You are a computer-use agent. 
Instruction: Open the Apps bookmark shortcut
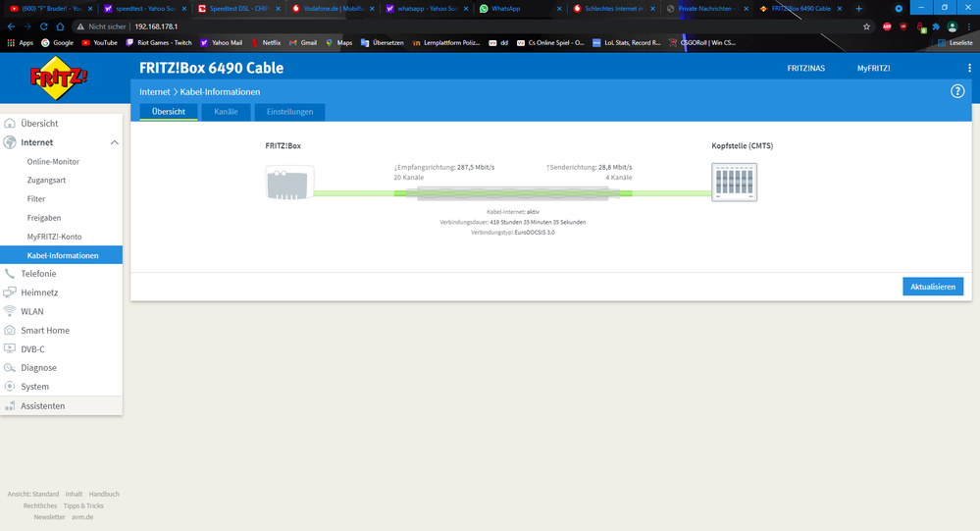(x=20, y=42)
